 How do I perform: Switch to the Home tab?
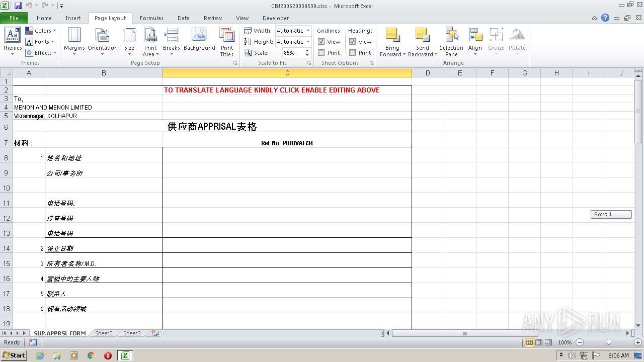click(x=44, y=18)
